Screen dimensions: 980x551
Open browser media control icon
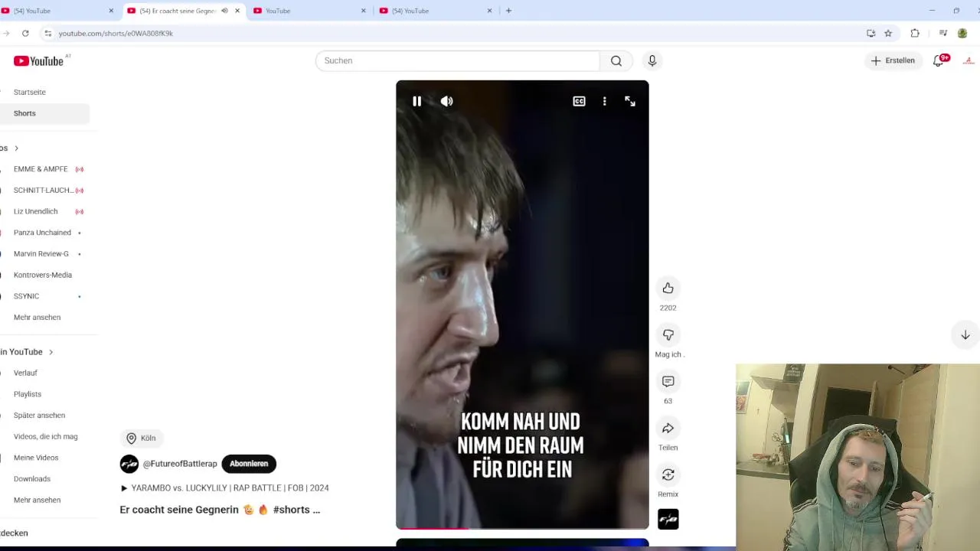[943, 34]
